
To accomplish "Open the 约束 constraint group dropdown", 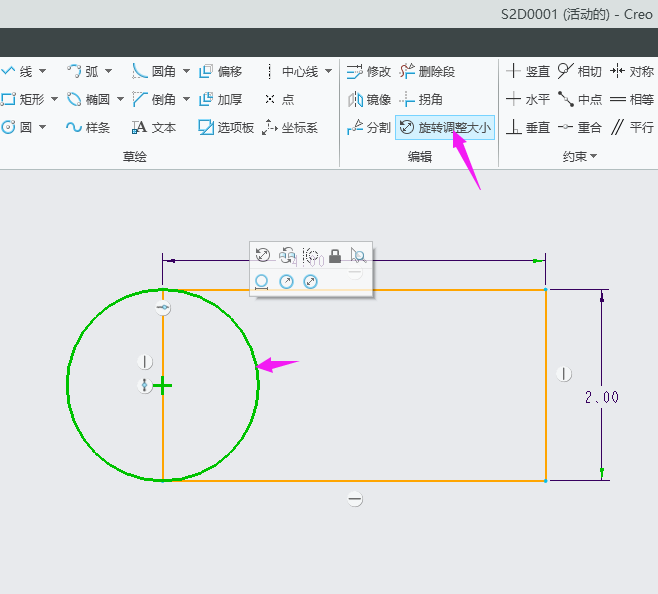I will tap(580, 157).
